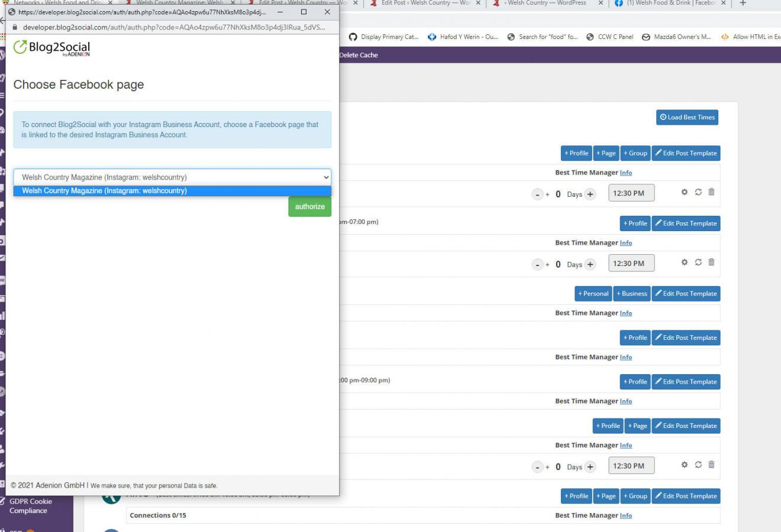Viewport: 781px width, 532px height.
Task: Click '© 2021 Adenion GmbH' footer text
Action: pyautogui.click(x=48, y=485)
